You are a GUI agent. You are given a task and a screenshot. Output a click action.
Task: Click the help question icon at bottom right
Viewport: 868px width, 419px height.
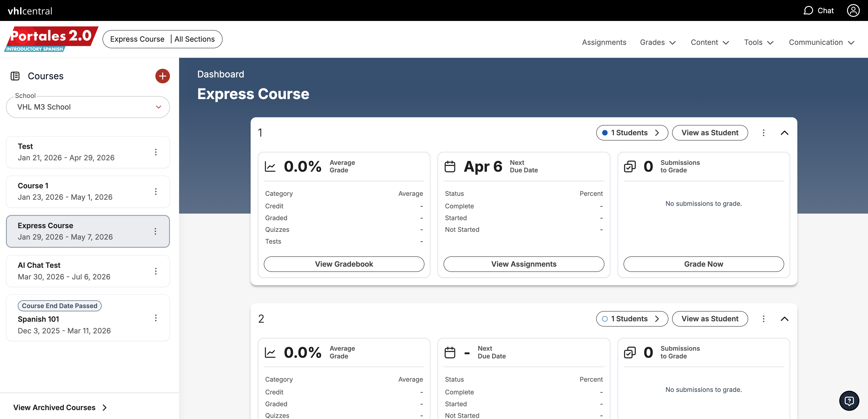(849, 401)
